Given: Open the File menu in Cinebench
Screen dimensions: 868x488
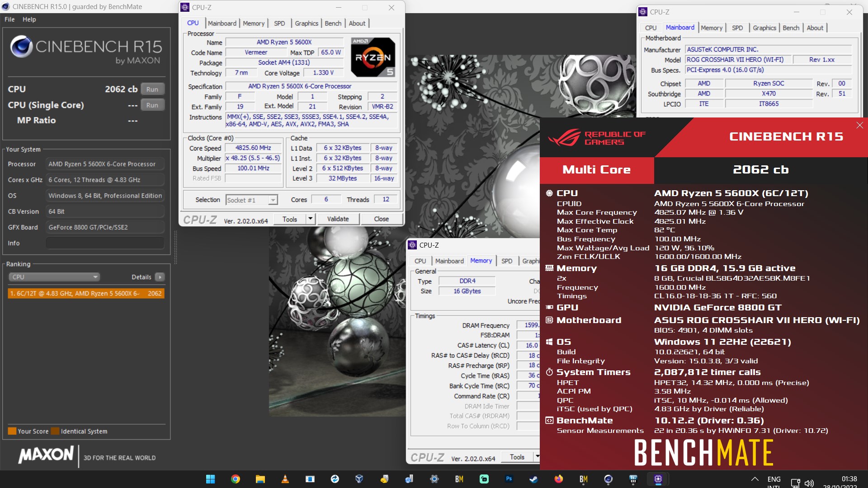Looking at the screenshot, I should [9, 19].
